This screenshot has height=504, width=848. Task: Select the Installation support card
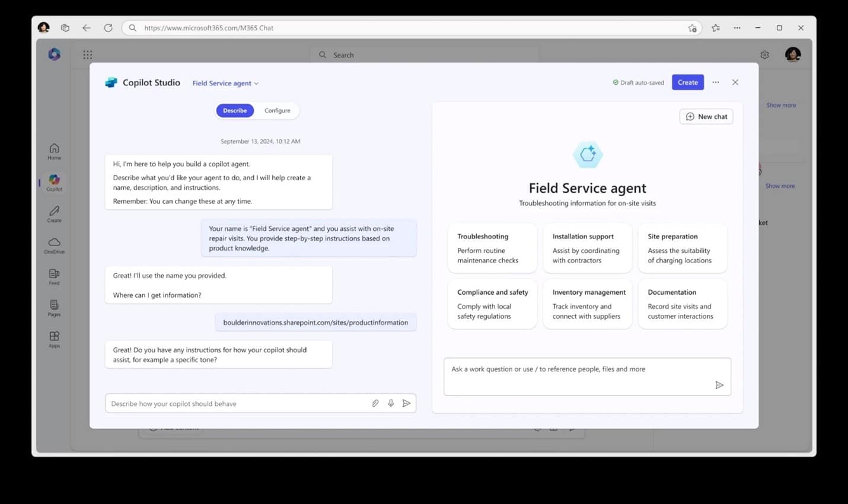point(588,248)
